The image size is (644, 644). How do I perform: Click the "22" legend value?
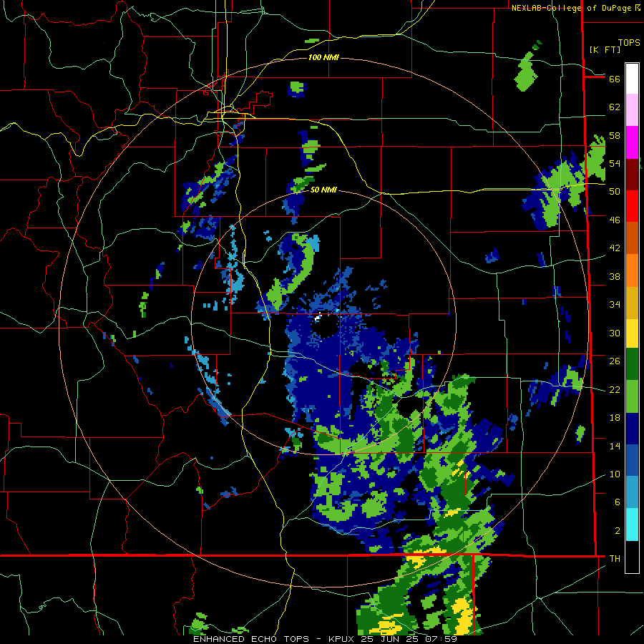615,390
